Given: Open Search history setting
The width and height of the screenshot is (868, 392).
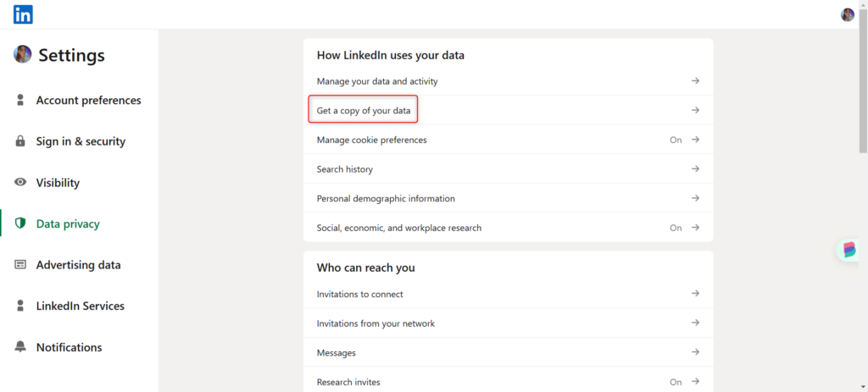Looking at the screenshot, I should click(509, 168).
